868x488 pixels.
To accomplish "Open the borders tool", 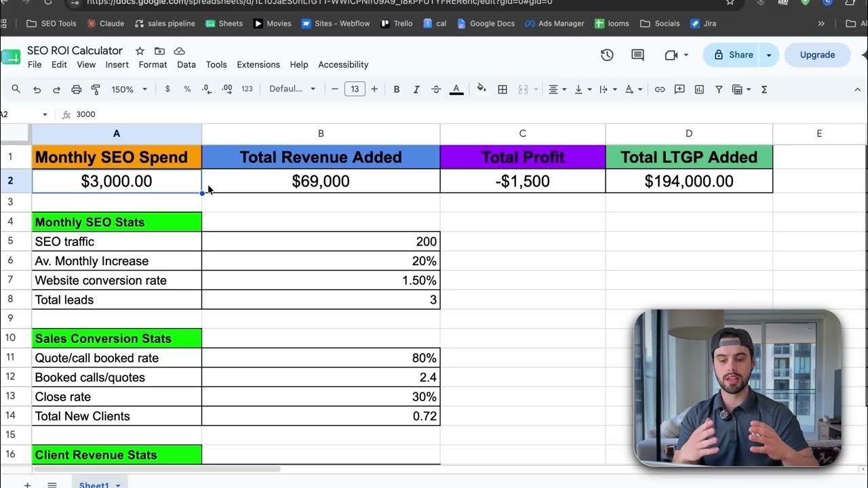I will coord(502,89).
